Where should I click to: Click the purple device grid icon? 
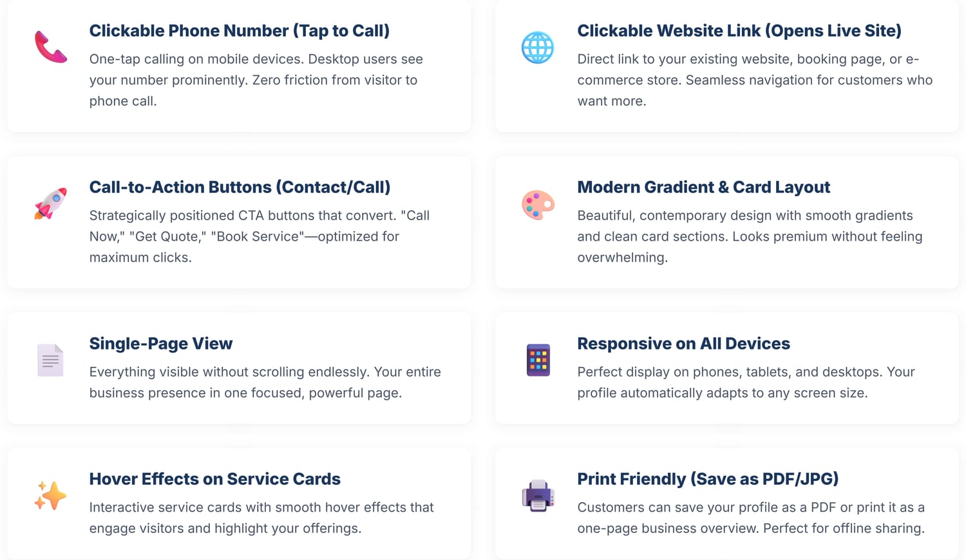[538, 360]
